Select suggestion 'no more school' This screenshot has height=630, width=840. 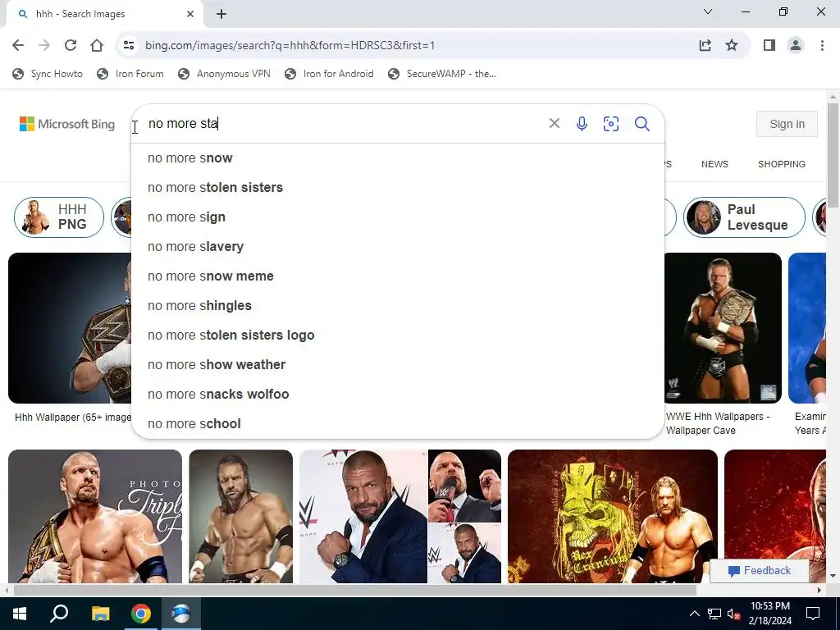(x=398, y=423)
